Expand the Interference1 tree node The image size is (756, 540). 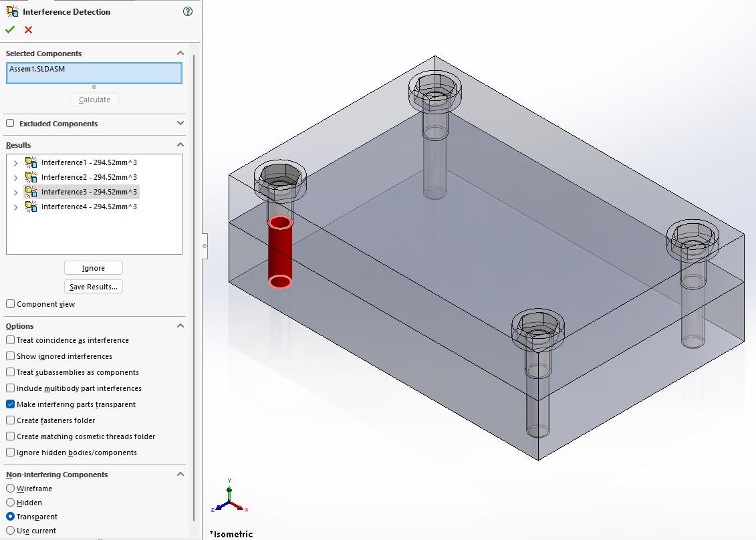click(x=15, y=163)
